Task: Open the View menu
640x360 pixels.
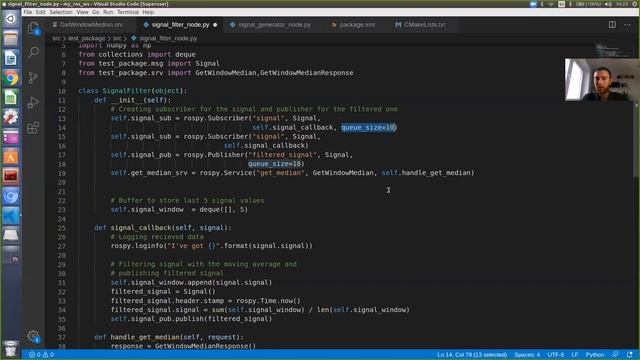Action: click(x=82, y=12)
